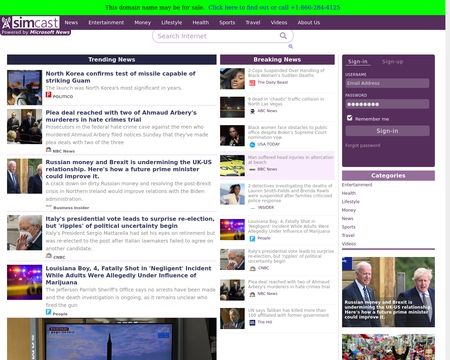Click the People icon under Breaking News
This screenshot has width=450, height=360.
pyautogui.click(x=252, y=238)
